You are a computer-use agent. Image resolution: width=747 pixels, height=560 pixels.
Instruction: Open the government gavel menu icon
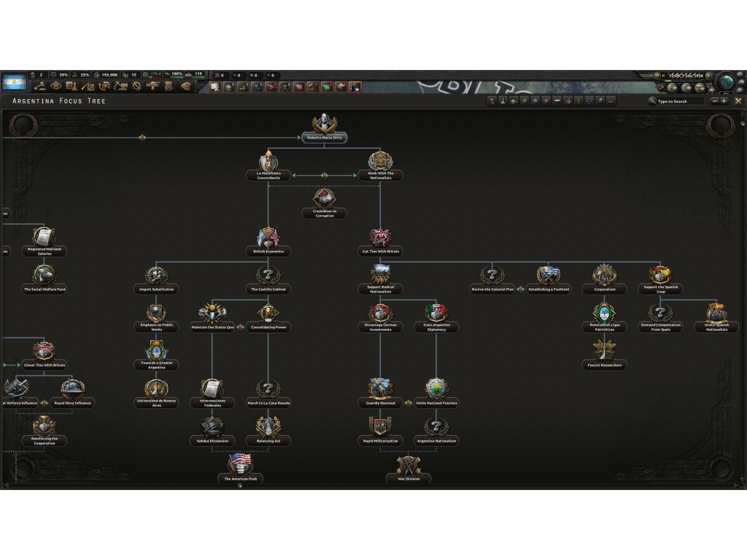point(39,86)
